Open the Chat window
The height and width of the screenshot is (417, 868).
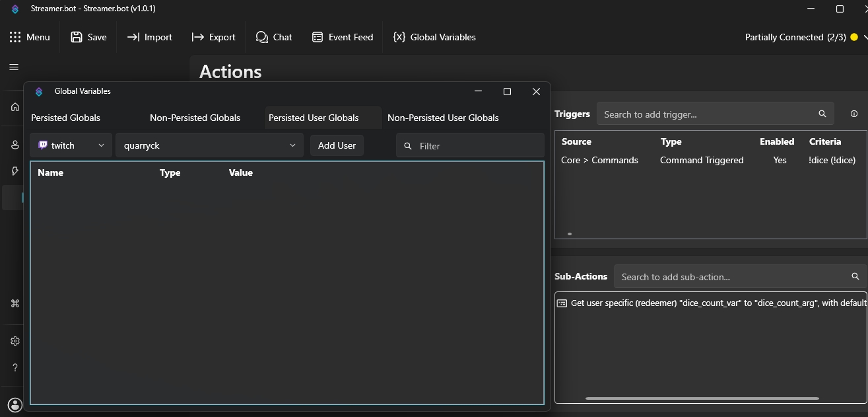click(x=274, y=37)
